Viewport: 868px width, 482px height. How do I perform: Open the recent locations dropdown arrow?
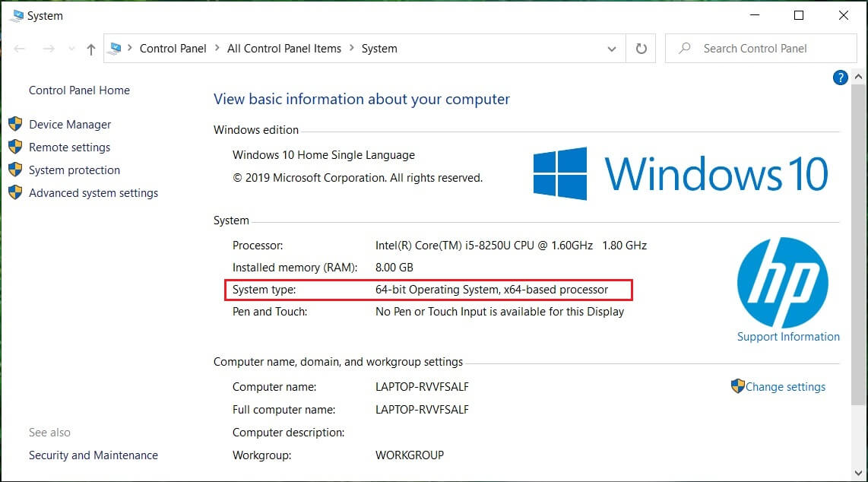[71, 49]
